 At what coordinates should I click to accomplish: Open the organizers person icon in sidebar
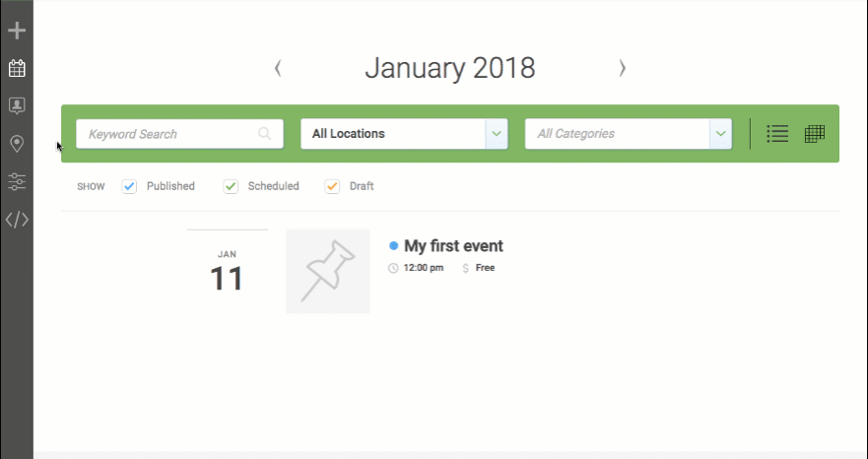pyautogui.click(x=17, y=105)
